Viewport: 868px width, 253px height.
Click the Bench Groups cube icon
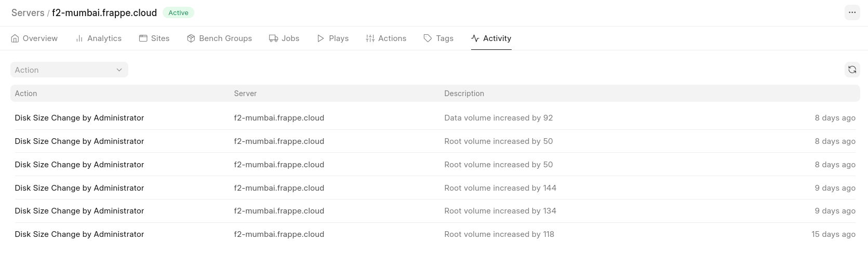191,38
